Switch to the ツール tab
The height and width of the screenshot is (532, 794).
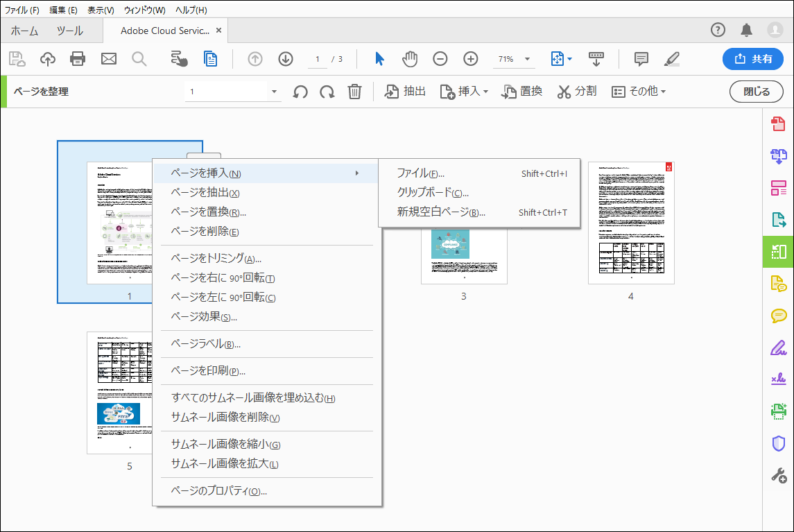[69, 30]
